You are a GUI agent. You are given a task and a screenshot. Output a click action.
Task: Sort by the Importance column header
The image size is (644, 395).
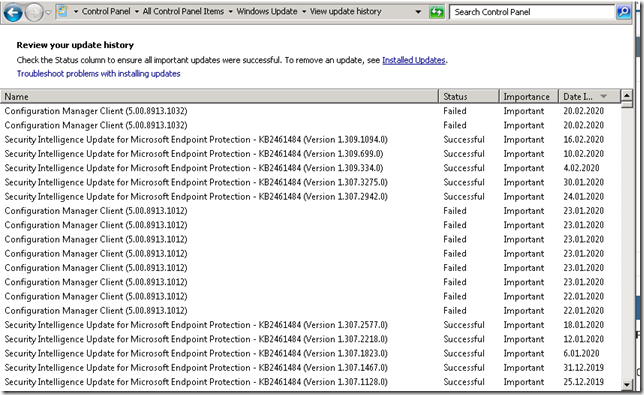pos(529,96)
